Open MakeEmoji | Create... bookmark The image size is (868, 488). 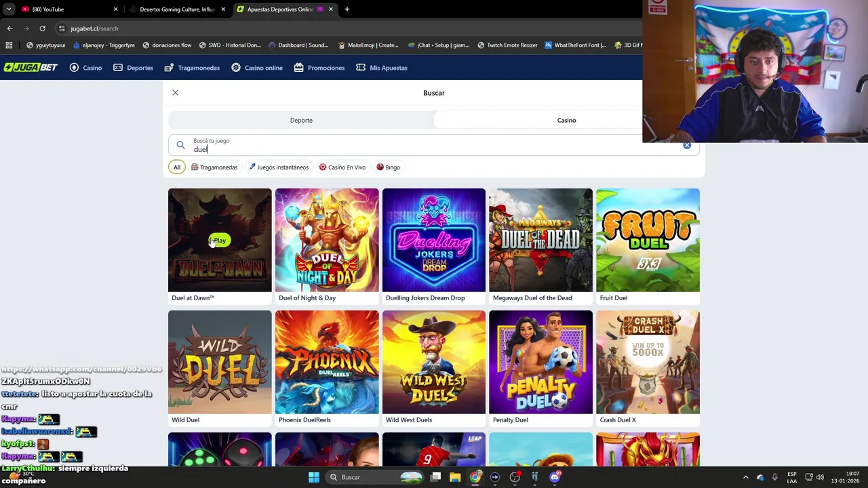click(368, 45)
